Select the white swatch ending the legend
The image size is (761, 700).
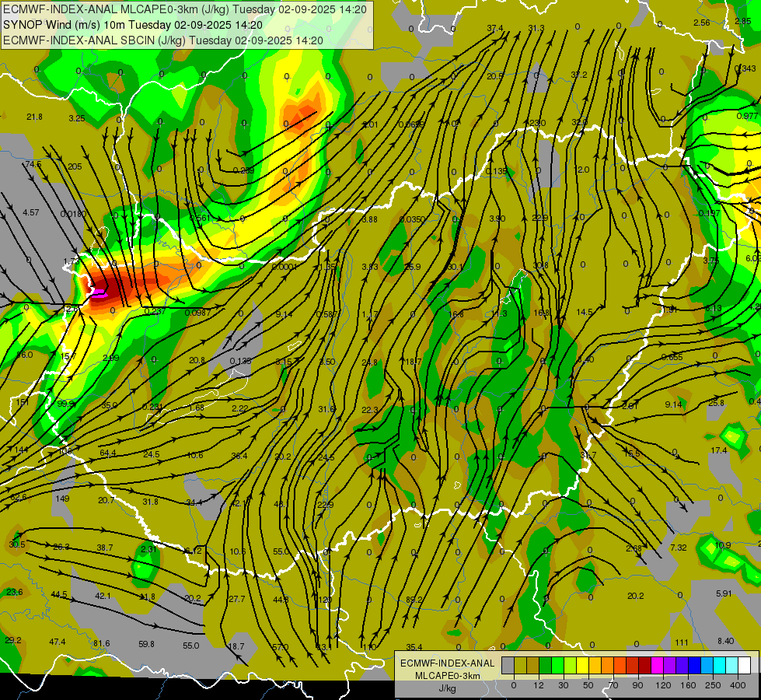745,665
